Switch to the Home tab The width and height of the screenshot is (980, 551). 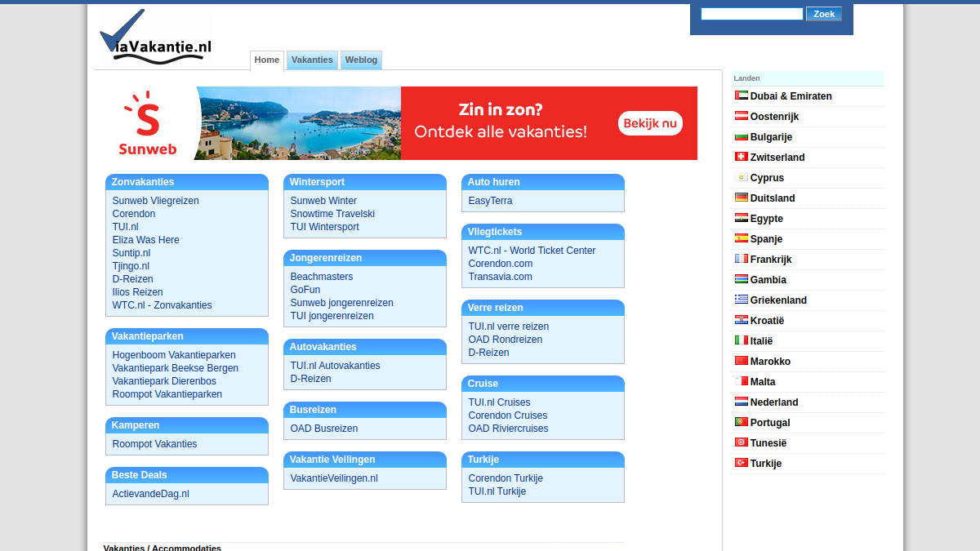267,60
